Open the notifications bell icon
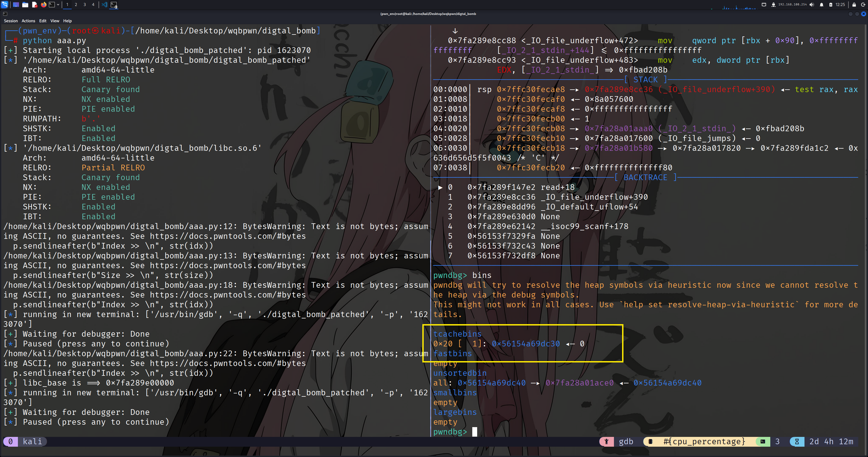The image size is (868, 457). pyautogui.click(x=822, y=5)
